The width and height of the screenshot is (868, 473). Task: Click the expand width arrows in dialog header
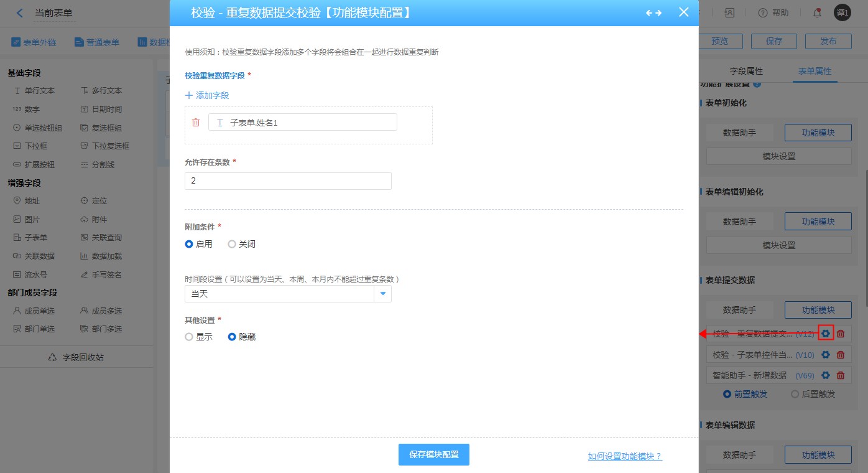click(653, 13)
